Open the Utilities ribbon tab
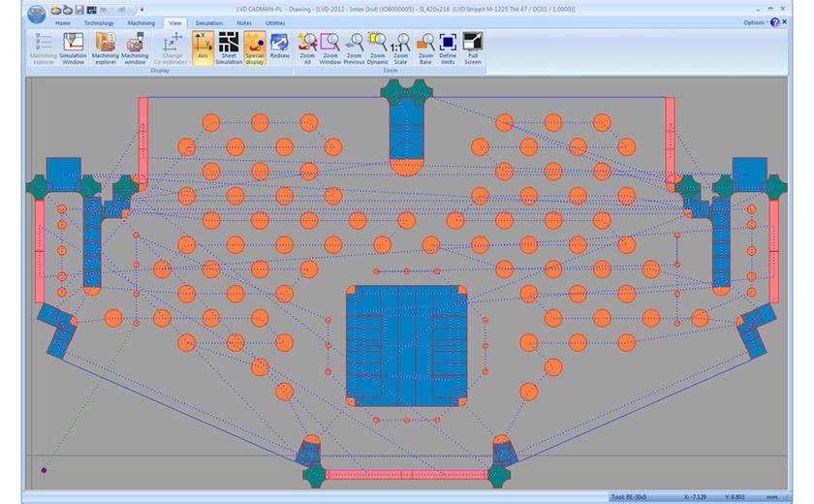The width and height of the screenshot is (814, 504). pos(275,22)
